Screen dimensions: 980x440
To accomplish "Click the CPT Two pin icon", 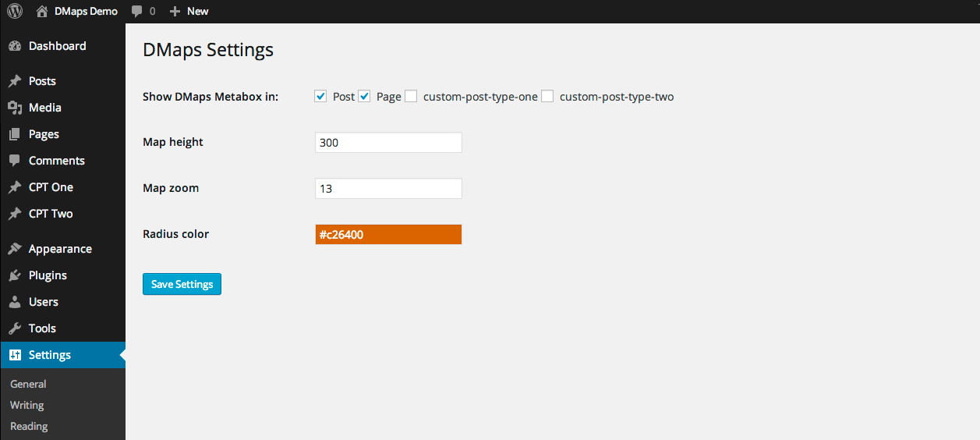I will [x=14, y=214].
